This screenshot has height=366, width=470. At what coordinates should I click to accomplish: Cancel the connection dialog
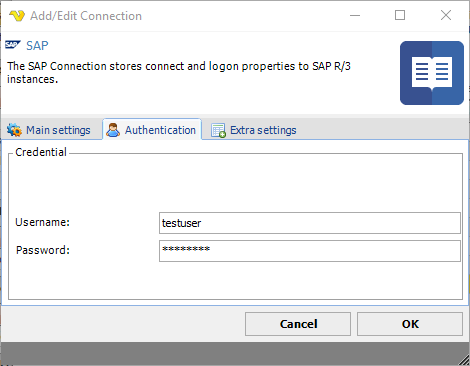click(298, 324)
